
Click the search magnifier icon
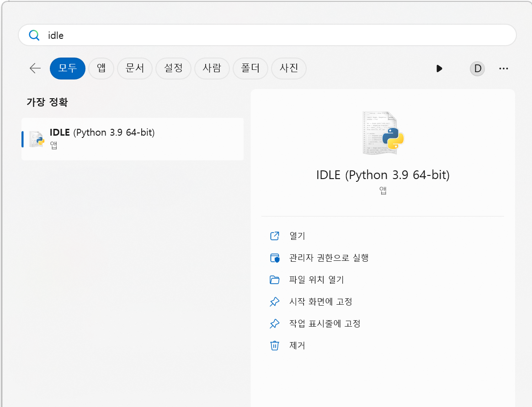34,35
